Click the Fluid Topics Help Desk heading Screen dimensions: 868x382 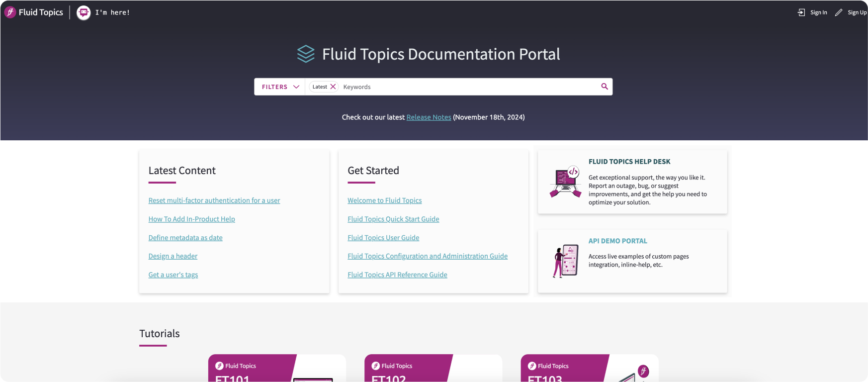tap(629, 162)
